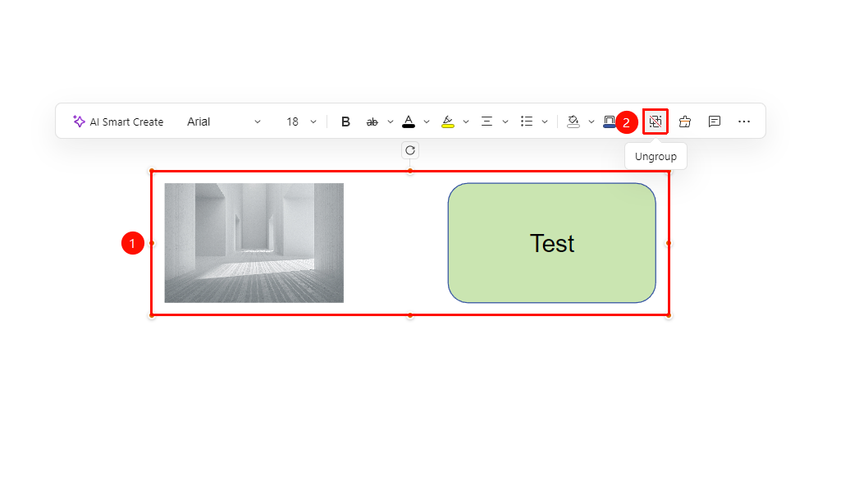The image size is (868, 491).
Task: Click the fill color bucket icon
Action: pyautogui.click(x=573, y=122)
